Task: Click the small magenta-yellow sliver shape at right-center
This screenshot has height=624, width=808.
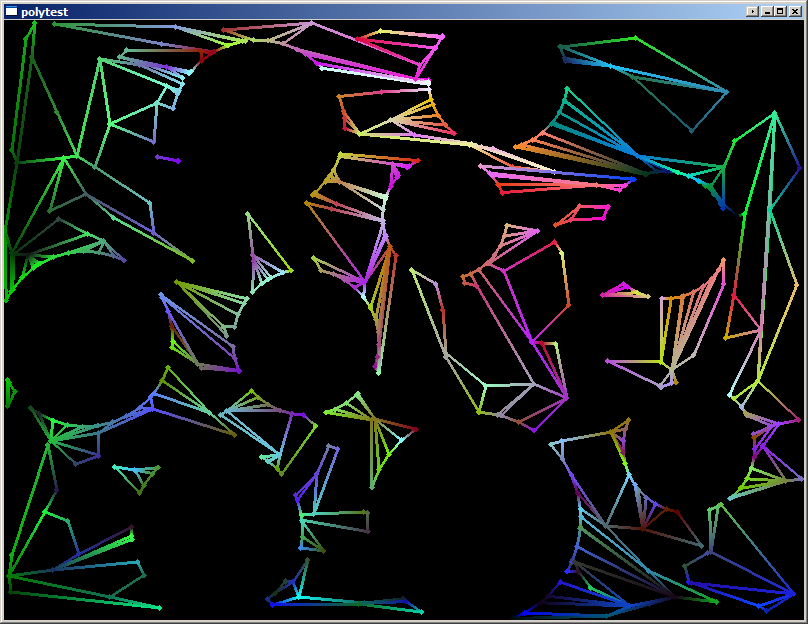Action: click(626, 293)
